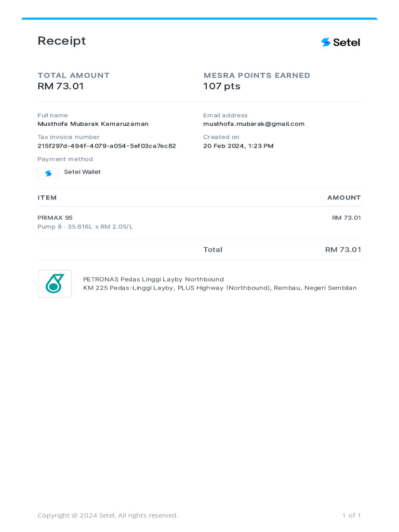Image resolution: width=399 pixels, height=532 pixels.
Task: Click the 107 pts Mesra points value
Action: [x=221, y=87]
